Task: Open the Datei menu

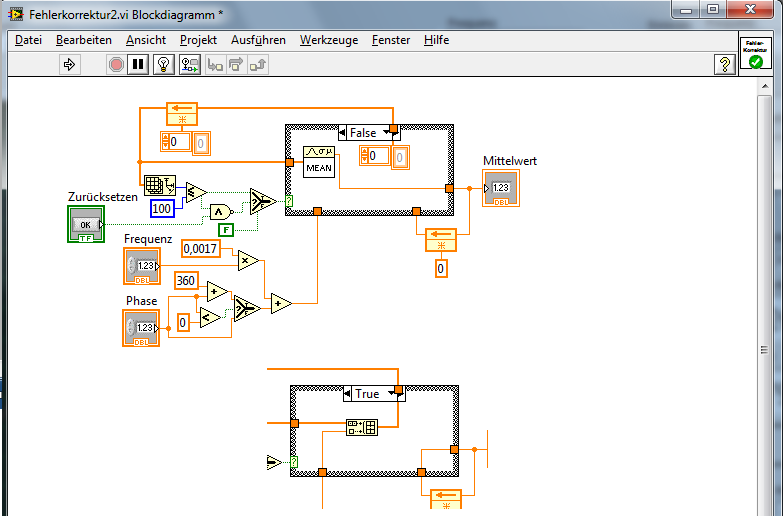Action: pos(28,40)
